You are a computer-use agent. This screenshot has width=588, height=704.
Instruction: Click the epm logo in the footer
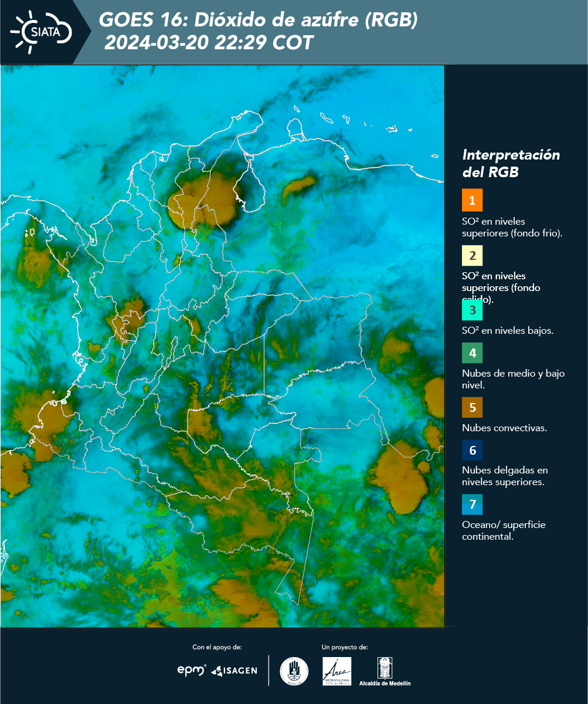pos(192,670)
